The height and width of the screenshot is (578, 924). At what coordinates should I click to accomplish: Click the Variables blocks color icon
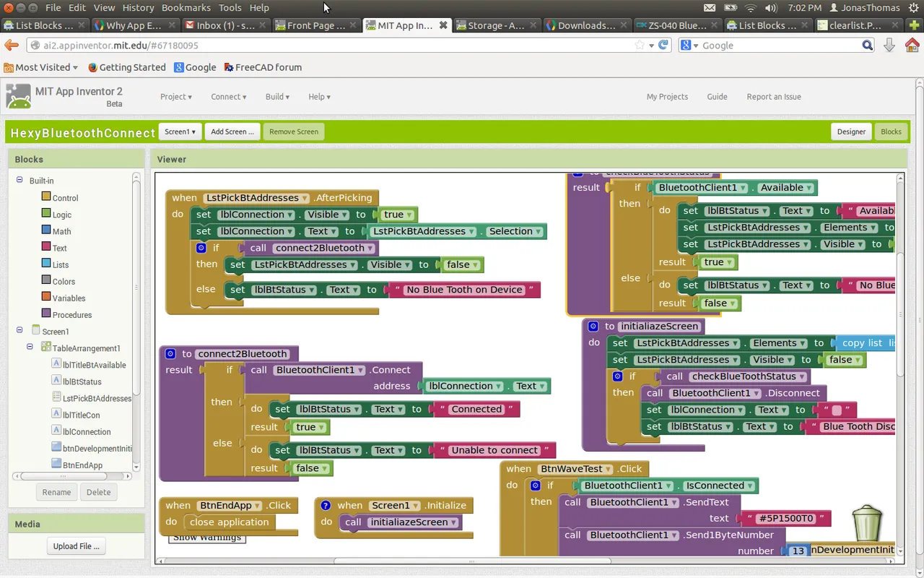[x=46, y=296]
